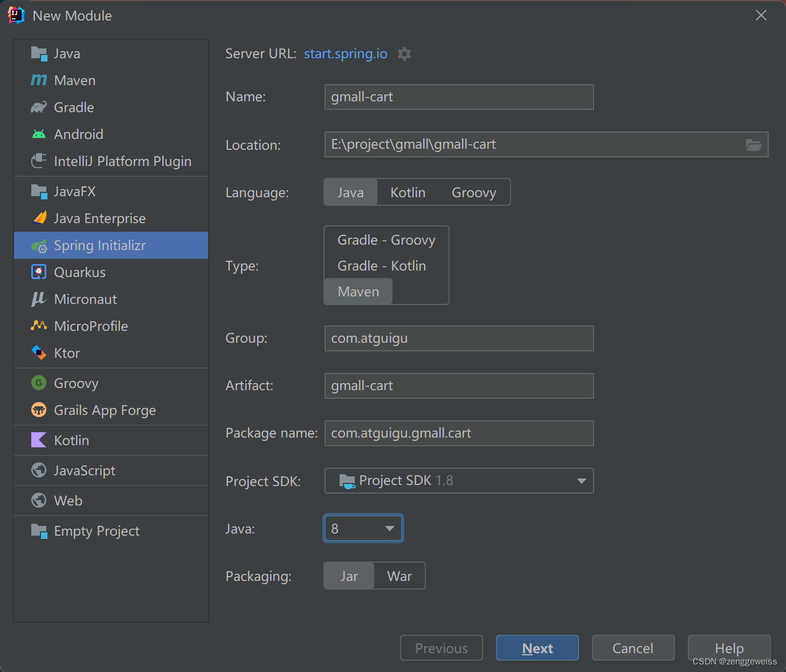Click the Spring Initializr leaf icon

point(39,246)
